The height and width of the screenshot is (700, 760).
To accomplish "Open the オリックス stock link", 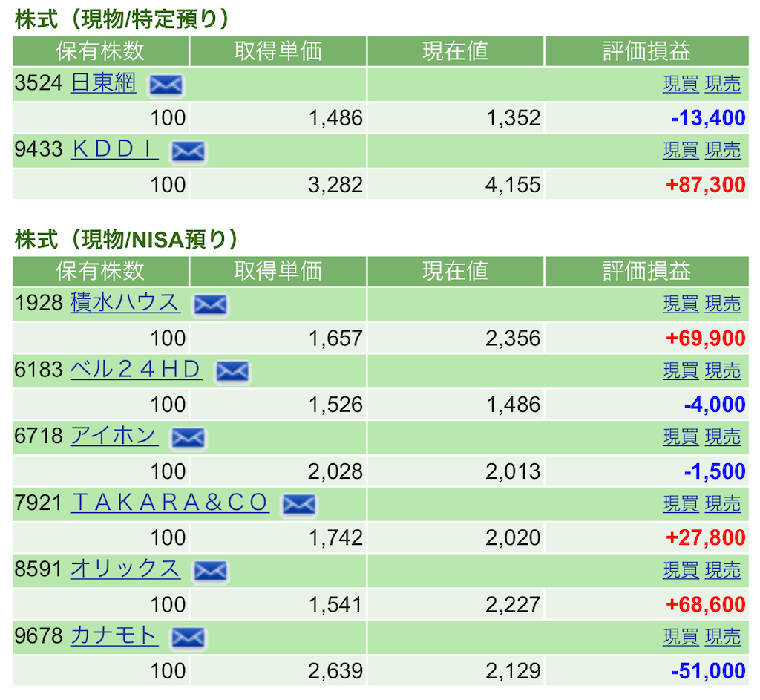I will [x=125, y=569].
